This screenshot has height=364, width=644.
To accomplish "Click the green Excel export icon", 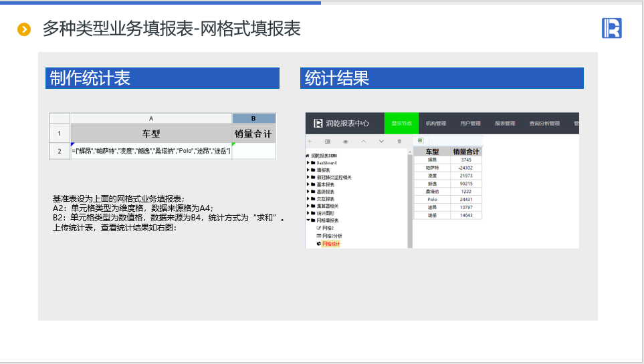I will [x=420, y=141].
